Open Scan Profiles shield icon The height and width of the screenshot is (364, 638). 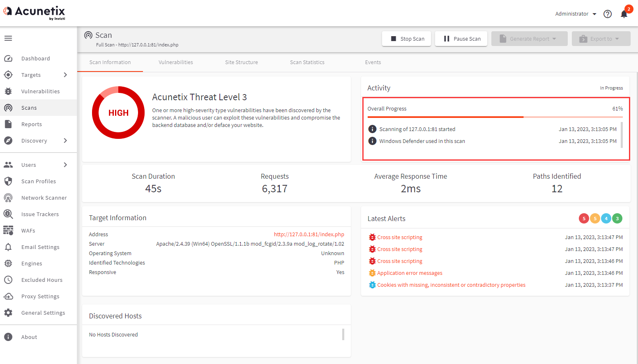pos(8,181)
